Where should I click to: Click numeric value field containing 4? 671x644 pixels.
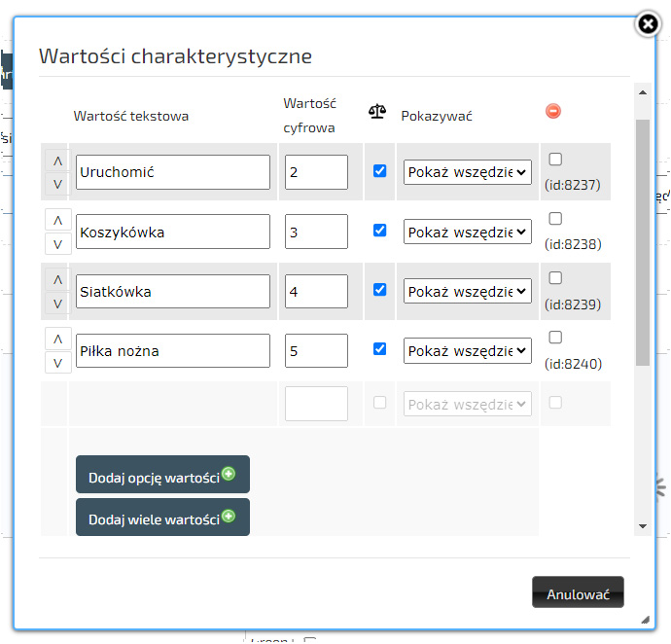tap(316, 291)
